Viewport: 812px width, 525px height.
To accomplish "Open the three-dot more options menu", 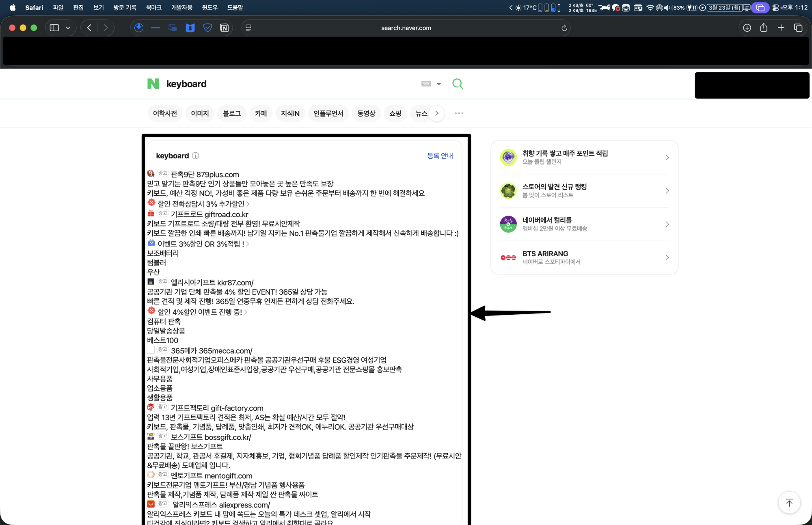I will pos(459,113).
